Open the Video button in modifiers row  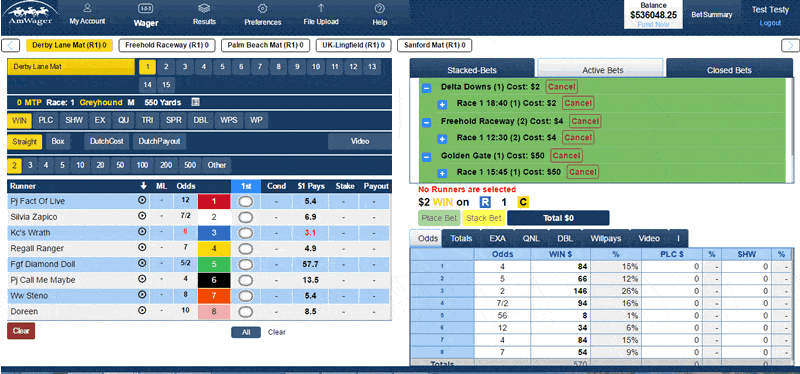pyautogui.click(x=360, y=141)
